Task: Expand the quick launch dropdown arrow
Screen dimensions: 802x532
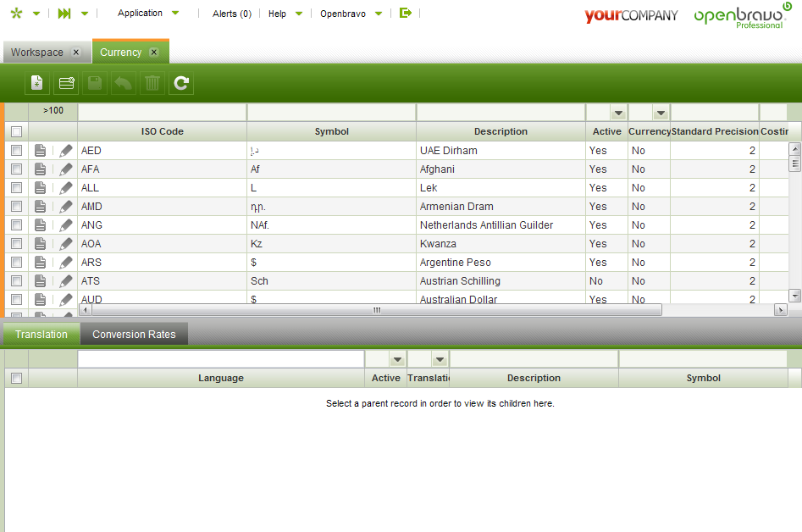Action: point(85,14)
